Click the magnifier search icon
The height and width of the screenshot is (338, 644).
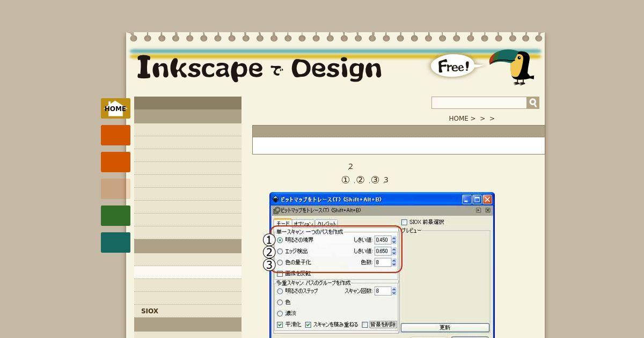pos(533,102)
